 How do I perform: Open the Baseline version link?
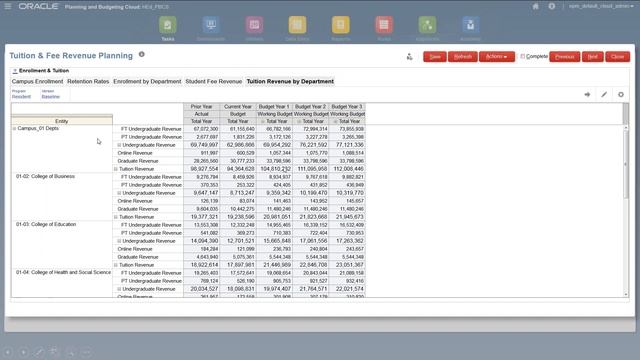coord(51,97)
